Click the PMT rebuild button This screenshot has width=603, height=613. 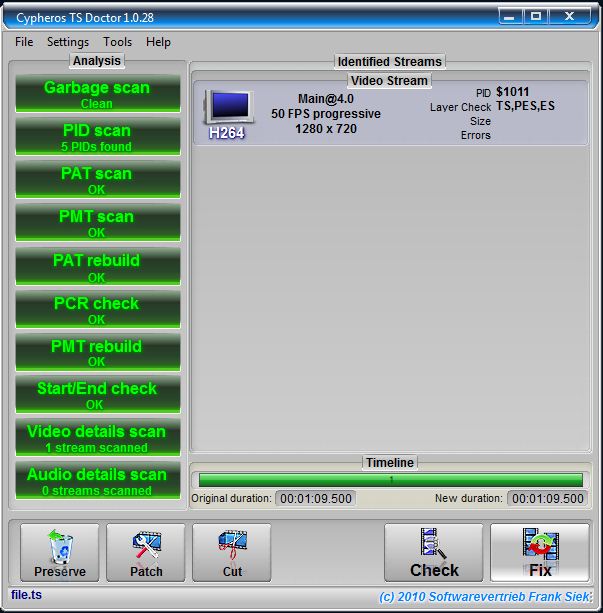97,353
